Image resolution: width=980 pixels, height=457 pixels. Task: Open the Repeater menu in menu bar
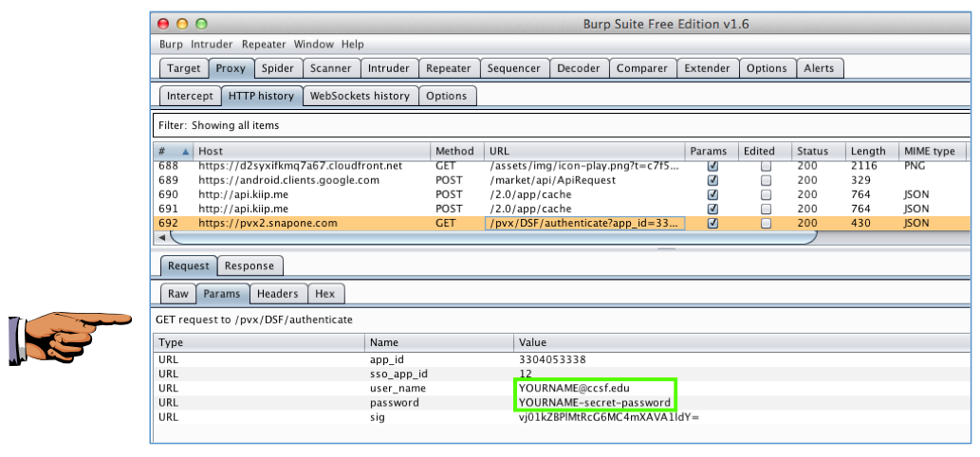pyautogui.click(x=264, y=45)
